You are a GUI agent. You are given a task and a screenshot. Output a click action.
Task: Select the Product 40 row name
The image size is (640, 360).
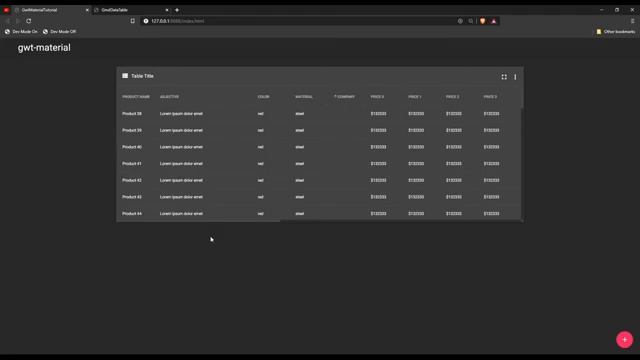pyautogui.click(x=132, y=147)
